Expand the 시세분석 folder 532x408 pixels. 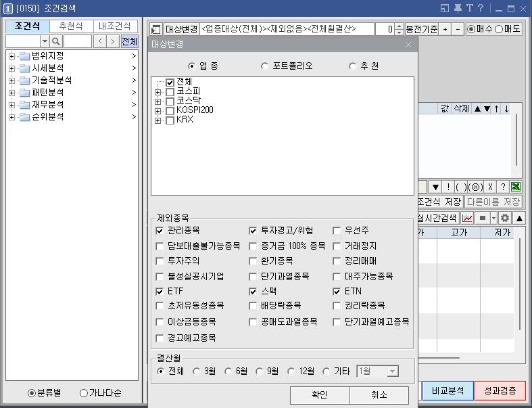point(12,68)
